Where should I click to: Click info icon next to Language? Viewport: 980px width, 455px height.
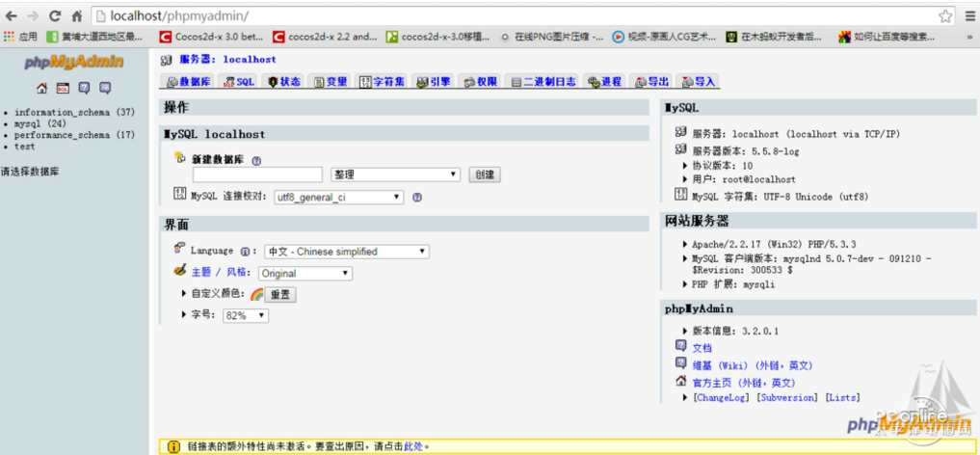[246, 252]
